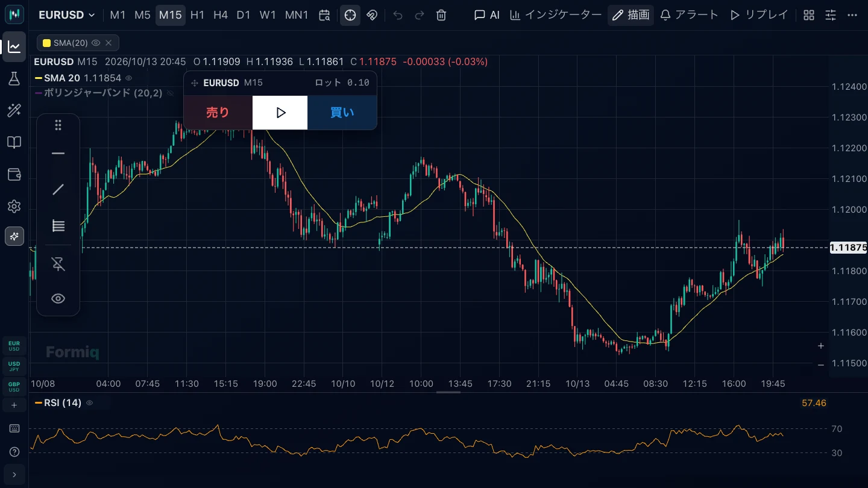The image size is (868, 488).
Task: Select the trend line drawing tool
Action: tap(58, 190)
